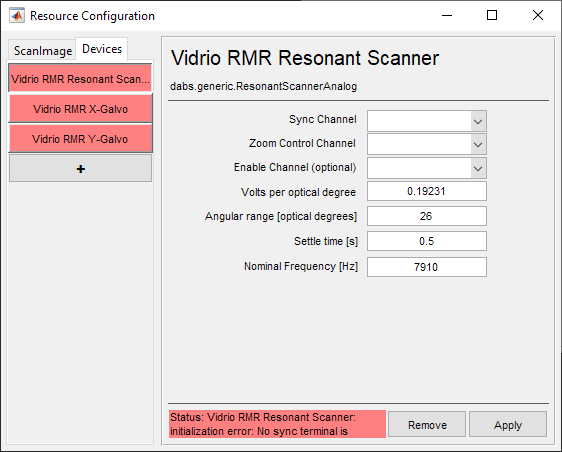Maximize the Resource Configuration window
Image resolution: width=562 pixels, height=452 pixels.
click(492, 15)
